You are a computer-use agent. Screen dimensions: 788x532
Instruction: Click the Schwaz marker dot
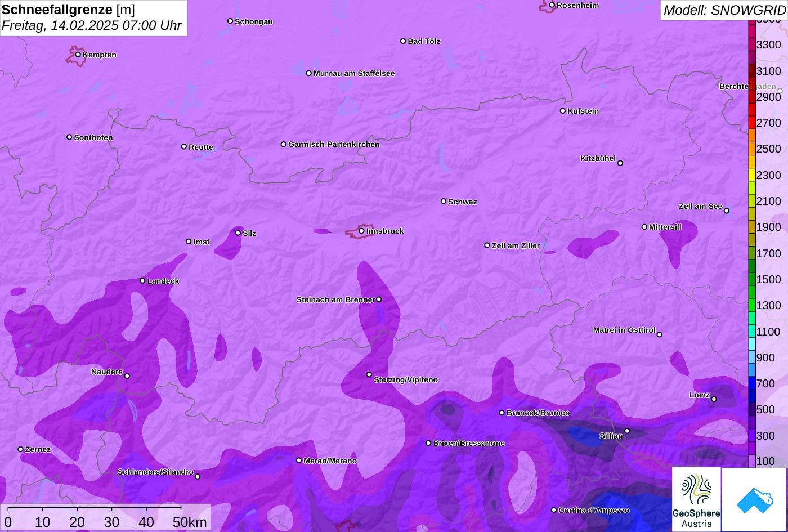(444, 201)
